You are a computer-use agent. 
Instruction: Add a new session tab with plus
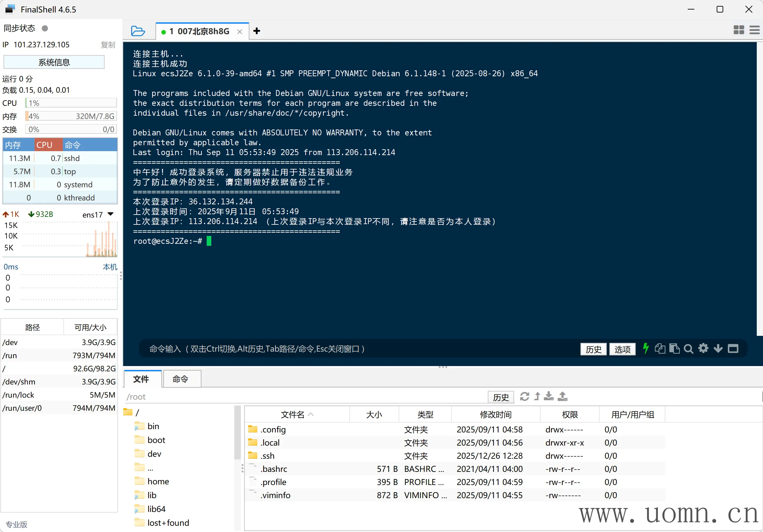coord(256,31)
